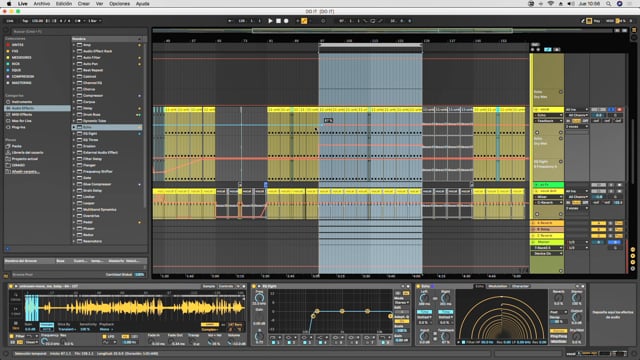This screenshot has width=640, height=360.
Task: Select the red SINTES collection
Action: tap(18, 45)
